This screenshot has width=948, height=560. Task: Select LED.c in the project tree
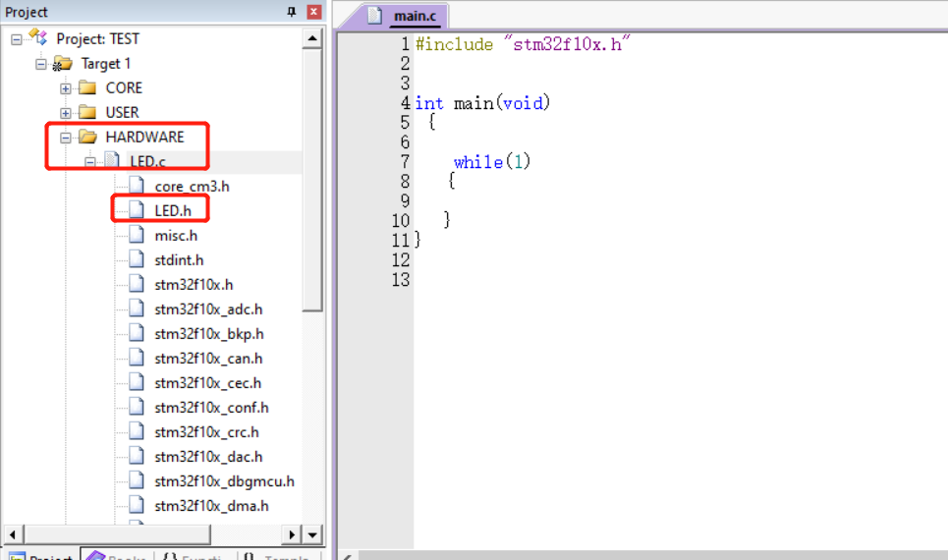pyautogui.click(x=148, y=161)
